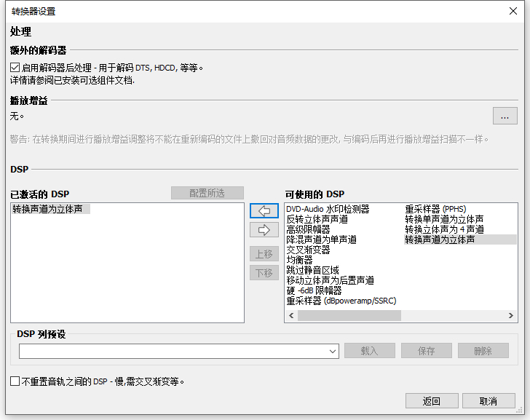Select 高级限幅器 DSP
The image size is (530, 420).
[x=308, y=229]
